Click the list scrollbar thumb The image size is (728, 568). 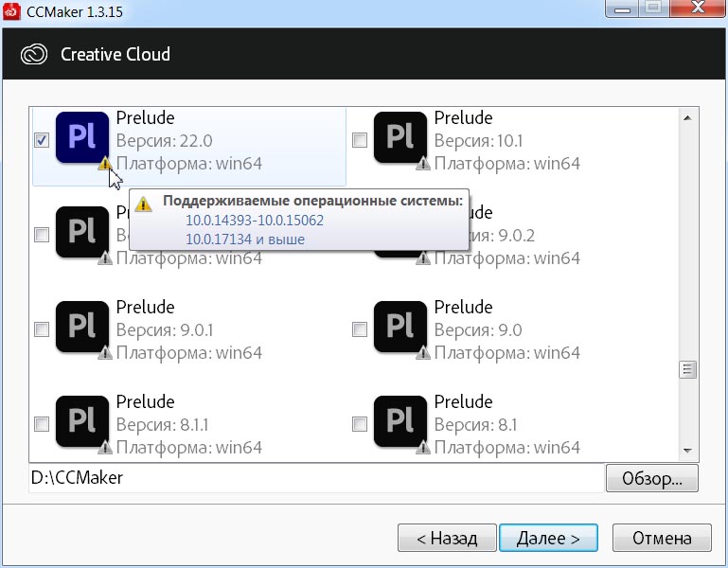687,370
